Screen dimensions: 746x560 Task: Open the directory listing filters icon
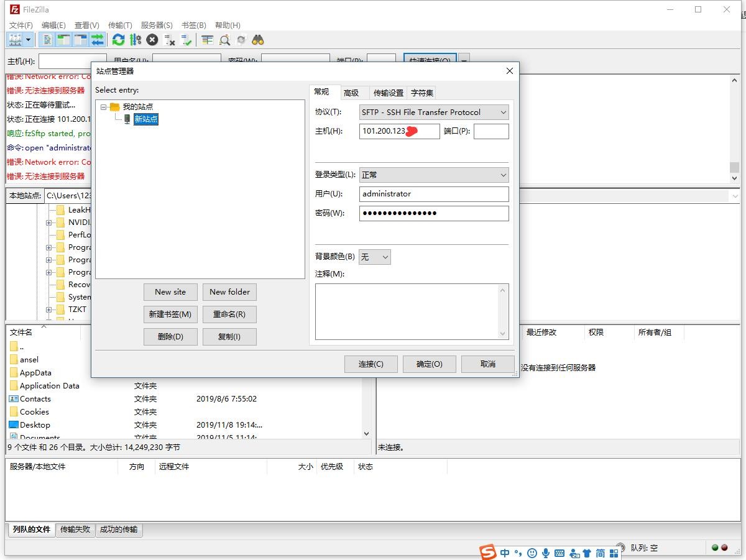click(208, 40)
